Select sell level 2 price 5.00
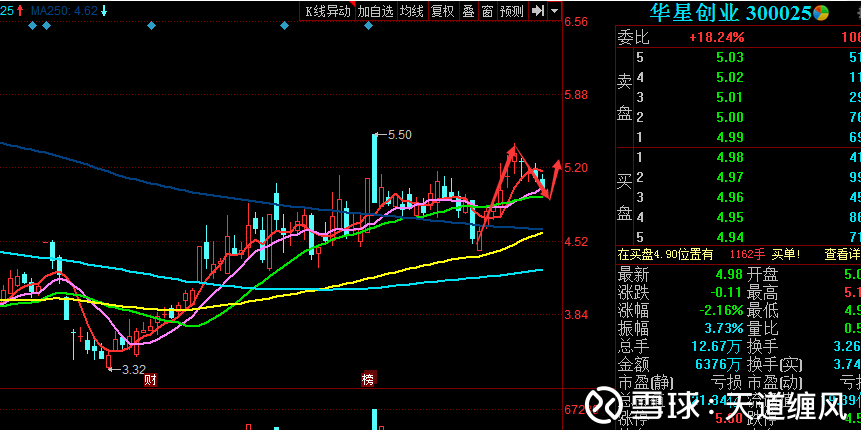 coord(730,118)
